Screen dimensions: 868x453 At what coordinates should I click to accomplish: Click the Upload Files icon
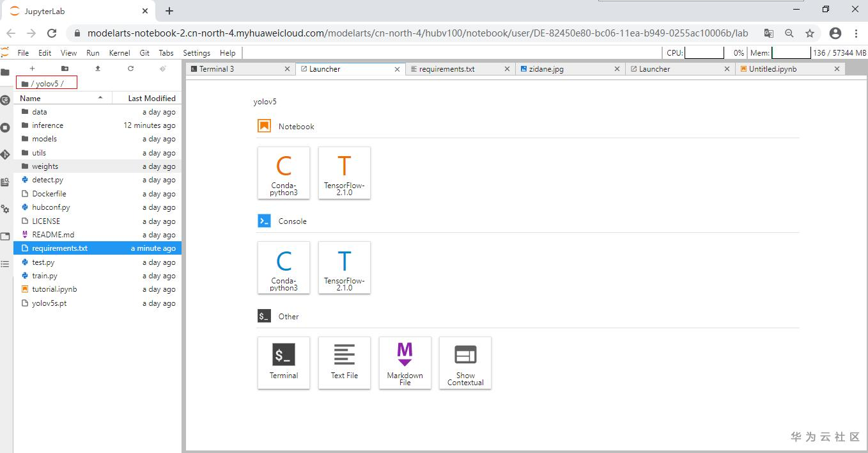(x=98, y=68)
